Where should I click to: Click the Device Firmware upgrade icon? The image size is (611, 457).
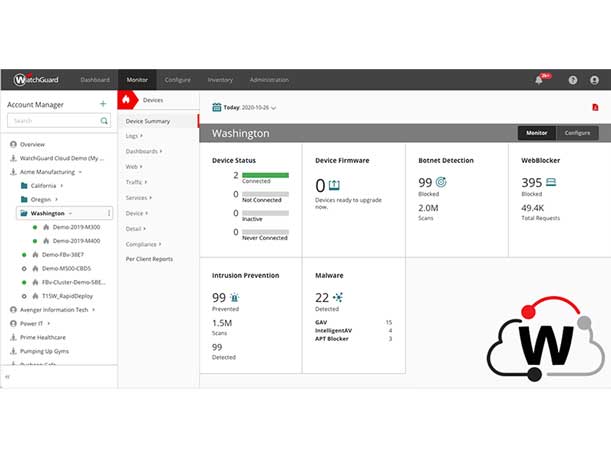pos(334,185)
